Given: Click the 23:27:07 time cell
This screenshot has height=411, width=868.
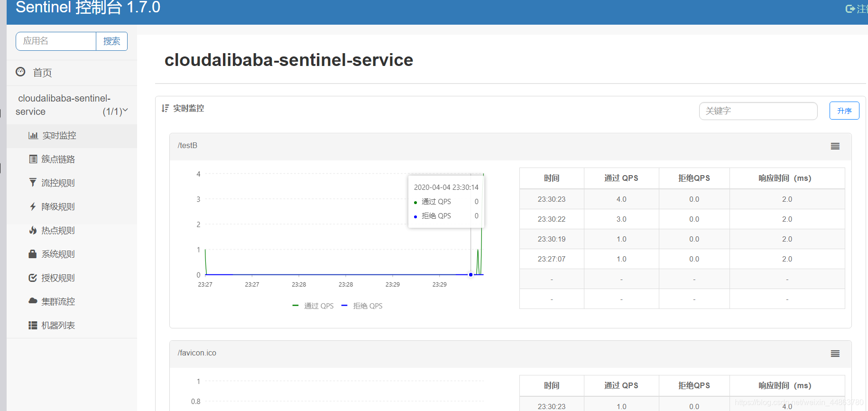Looking at the screenshot, I should 552,259.
